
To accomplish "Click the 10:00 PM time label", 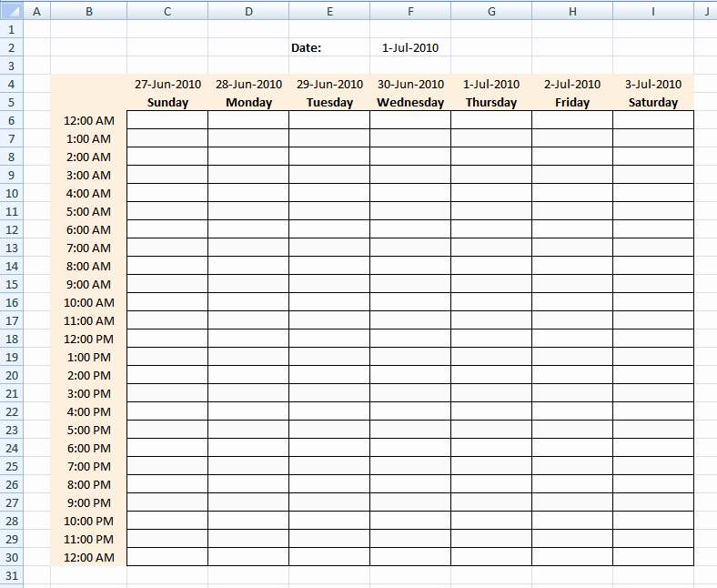I will (x=88, y=521).
